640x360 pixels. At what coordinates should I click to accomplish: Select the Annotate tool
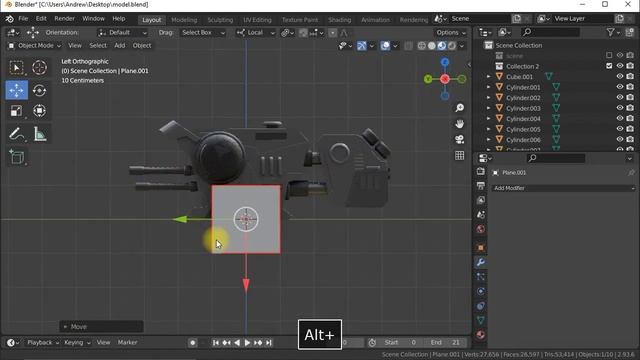coord(16,134)
